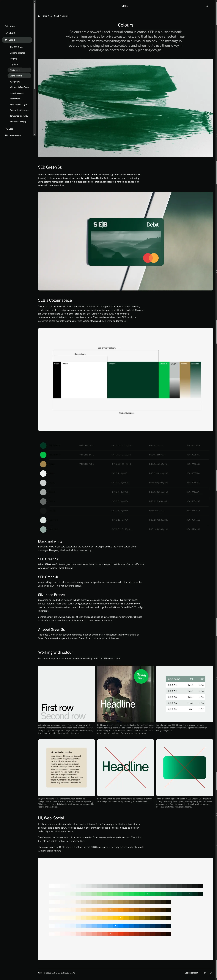This screenshot has width=217, height=980.
Task: Click the heart icon beside Brand breadcrumb
Action: pos(51,16)
